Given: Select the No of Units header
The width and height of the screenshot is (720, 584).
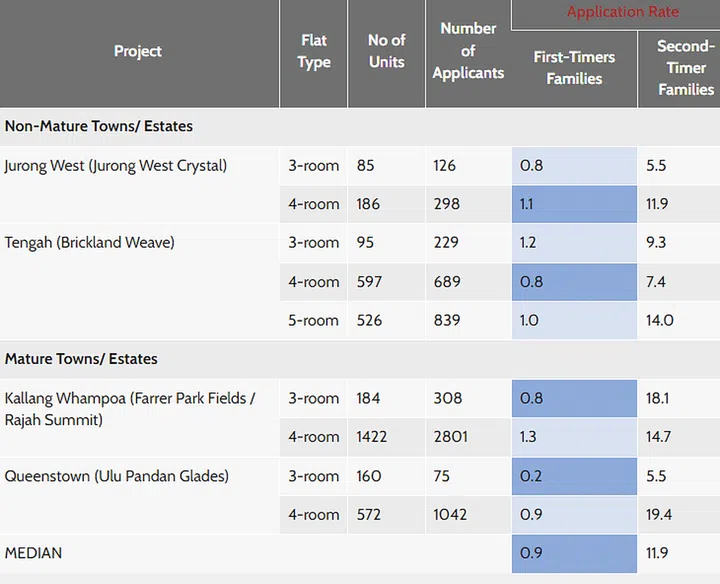Looking at the screenshot, I should tap(386, 51).
